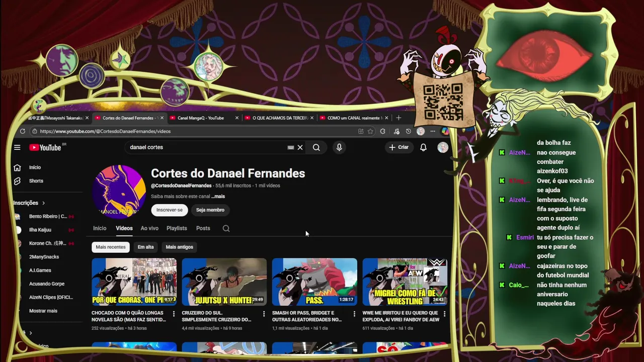Screen dimensions: 644x362
Task: Reload the page with the browser refresh icon
Action: tap(23, 131)
